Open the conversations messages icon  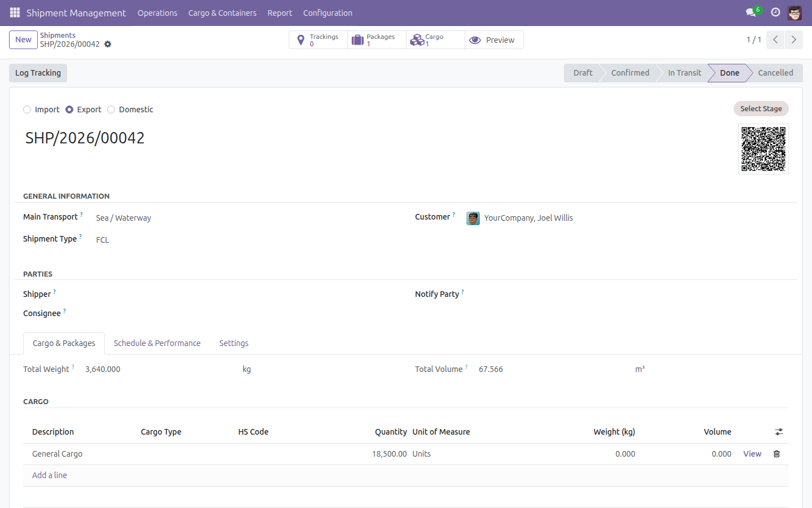click(x=751, y=12)
